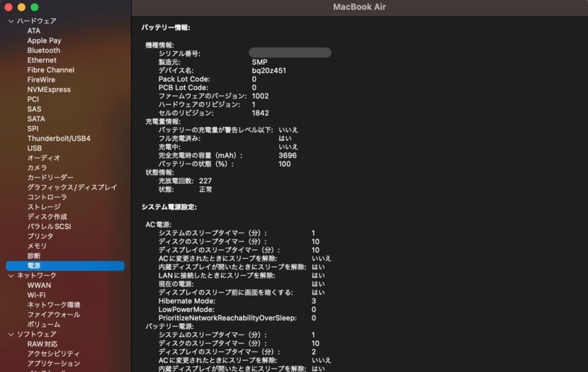Image resolution: width=588 pixels, height=372 pixels.
Task: Click the redacted serial number field
Action: pyautogui.click(x=290, y=52)
